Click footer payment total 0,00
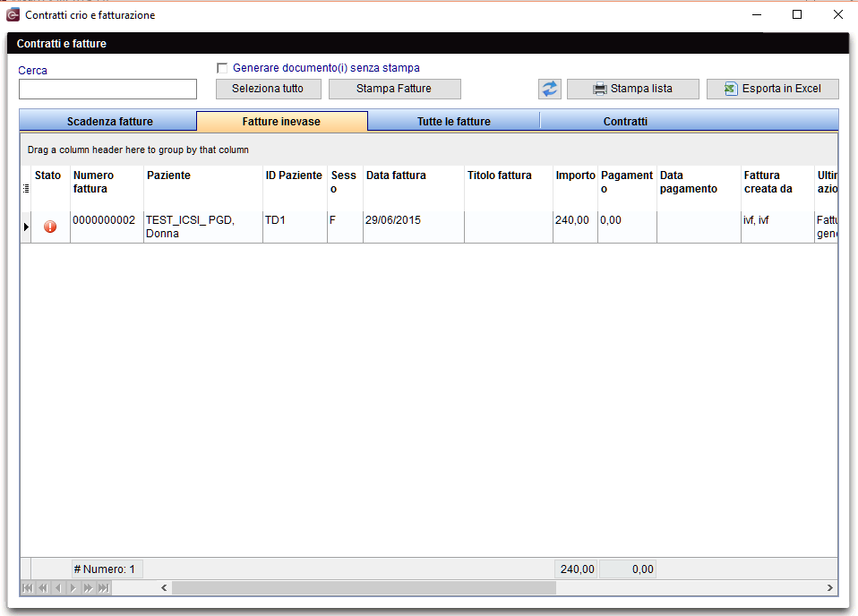This screenshot has width=858, height=616. [628, 569]
